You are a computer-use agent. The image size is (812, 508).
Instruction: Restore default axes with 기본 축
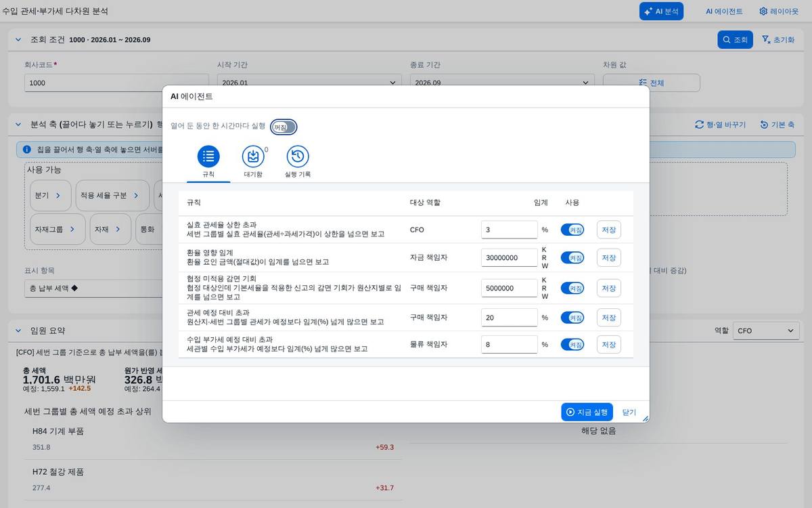click(777, 125)
